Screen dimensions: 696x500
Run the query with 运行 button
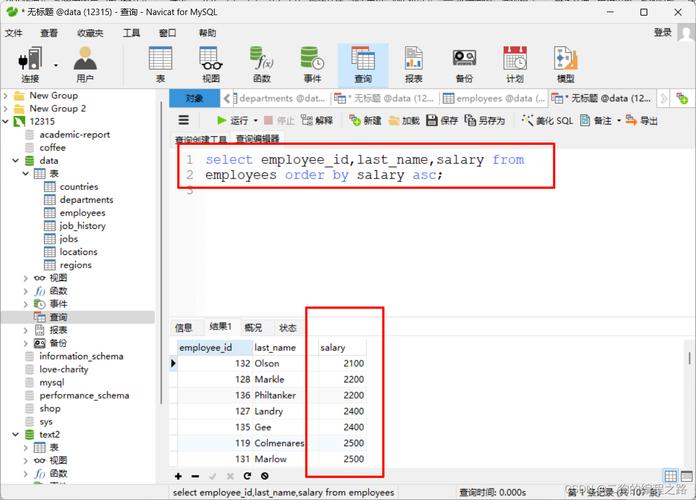tap(232, 120)
